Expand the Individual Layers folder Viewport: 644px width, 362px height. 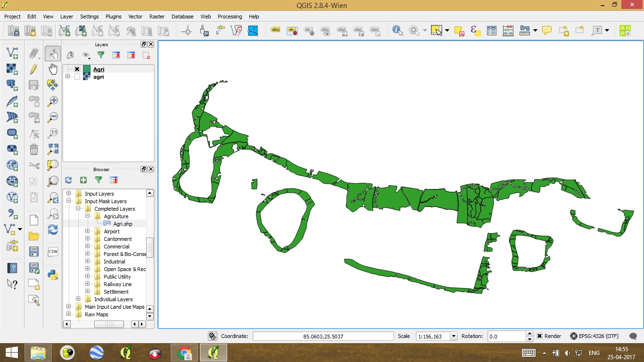[78, 299]
